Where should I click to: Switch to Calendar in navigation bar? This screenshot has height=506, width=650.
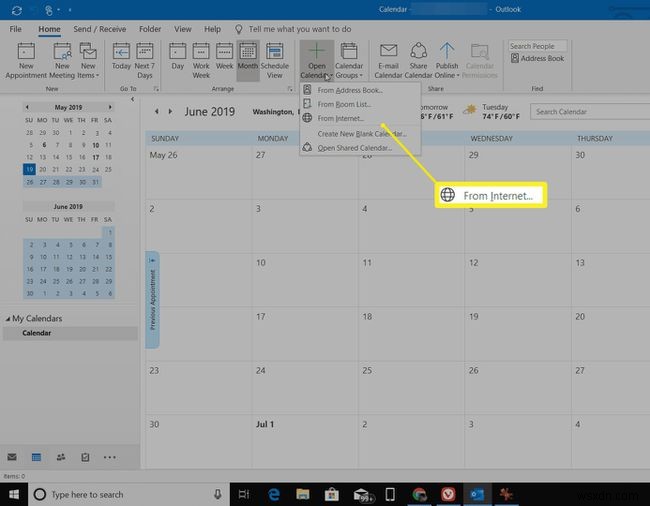pos(36,457)
